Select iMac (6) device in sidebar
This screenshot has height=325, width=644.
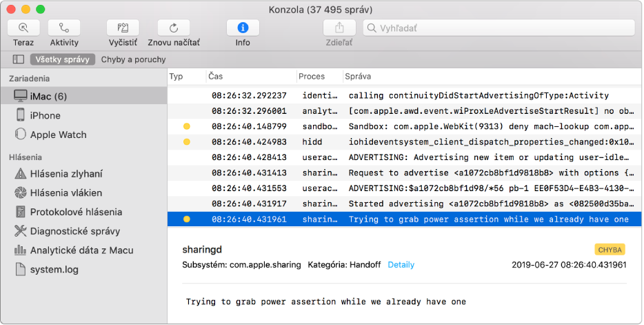coord(84,96)
